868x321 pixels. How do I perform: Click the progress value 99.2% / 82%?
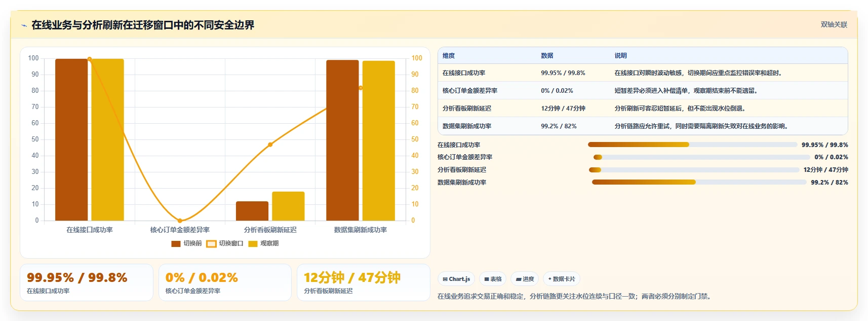(830, 182)
